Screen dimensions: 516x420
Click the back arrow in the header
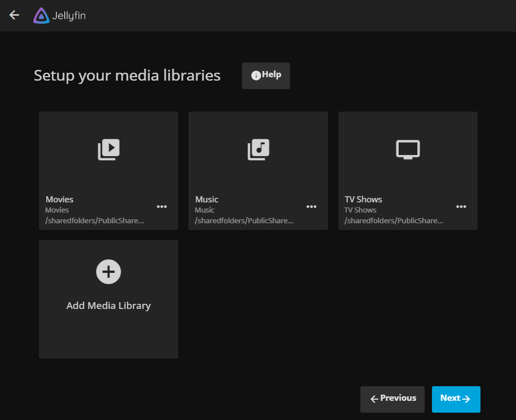tap(14, 15)
